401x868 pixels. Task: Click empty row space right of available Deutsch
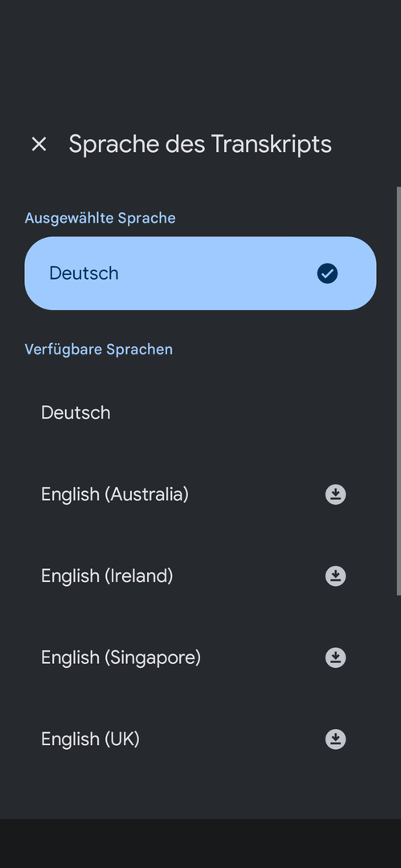pos(249,412)
